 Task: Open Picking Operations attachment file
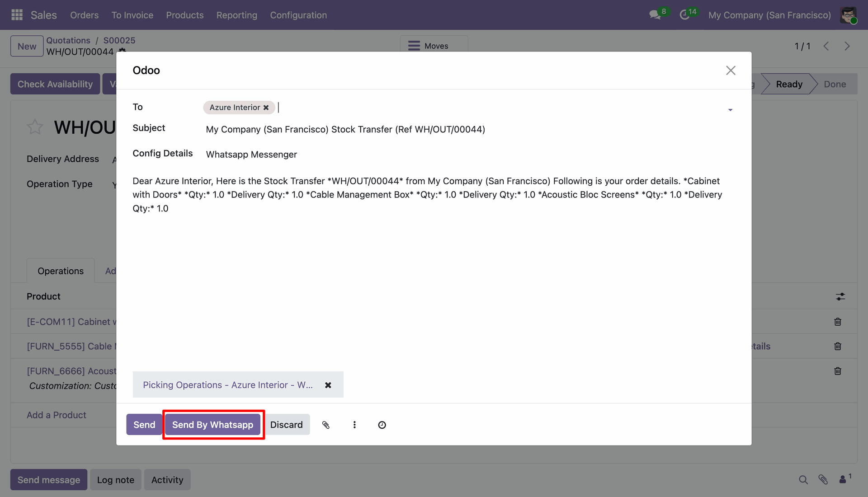[228, 385]
